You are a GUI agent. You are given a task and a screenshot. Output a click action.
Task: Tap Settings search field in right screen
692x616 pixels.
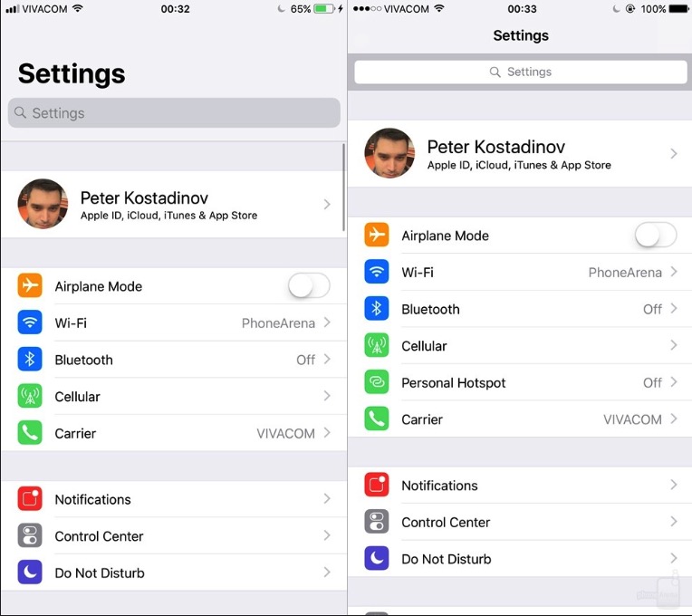(521, 72)
